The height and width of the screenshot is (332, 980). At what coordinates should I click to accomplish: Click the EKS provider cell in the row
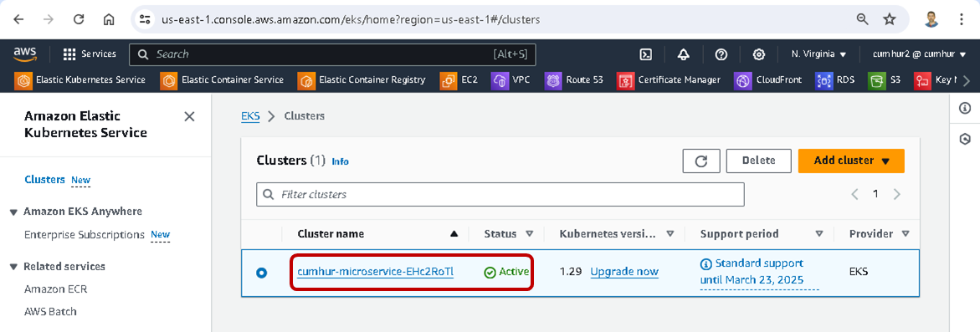click(859, 272)
